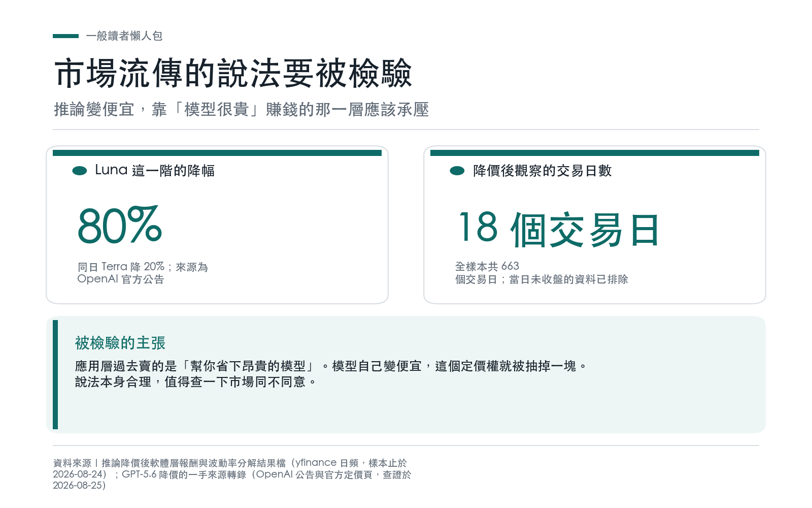Click the note 同日 Terra 降 20%；來源為

click(143, 267)
